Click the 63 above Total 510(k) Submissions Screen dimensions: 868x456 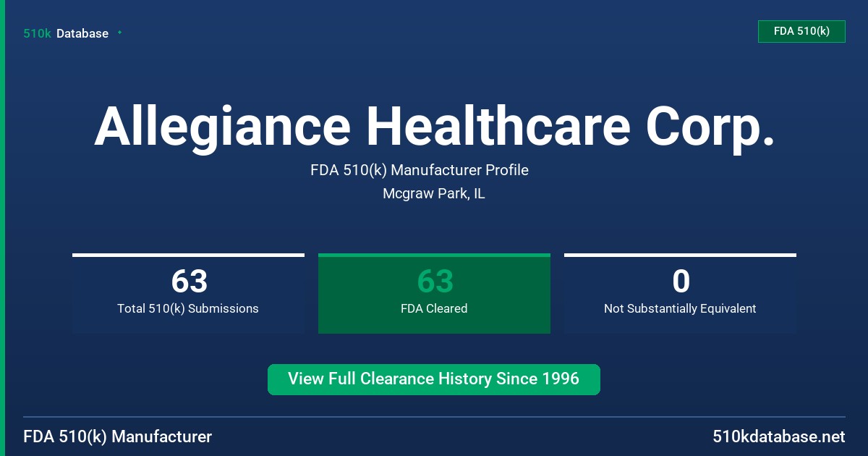[x=189, y=281]
